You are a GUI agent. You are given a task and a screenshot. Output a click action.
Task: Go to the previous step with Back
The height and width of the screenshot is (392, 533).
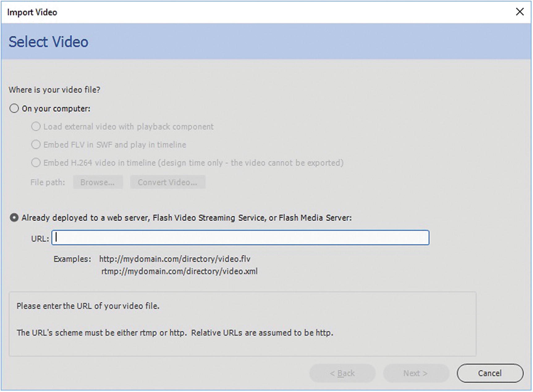tap(342, 373)
